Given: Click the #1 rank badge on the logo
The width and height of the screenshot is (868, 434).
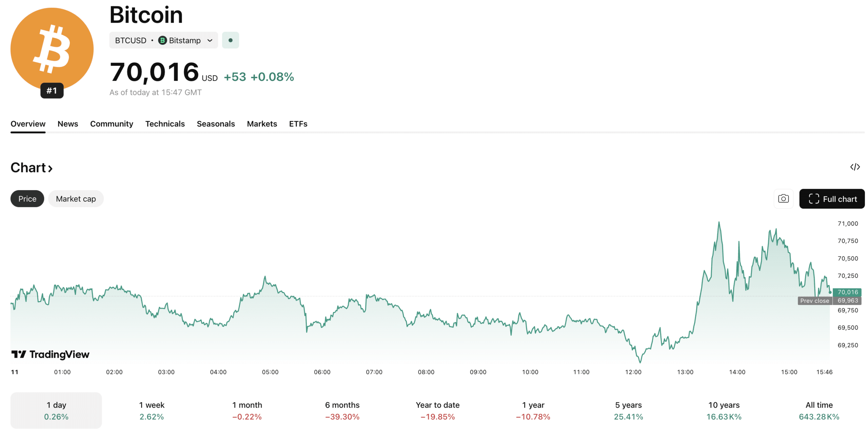Looking at the screenshot, I should tap(52, 90).
